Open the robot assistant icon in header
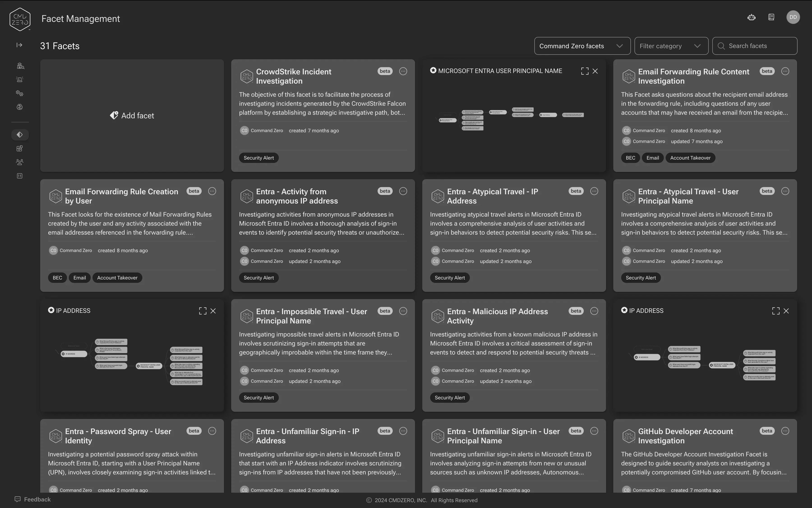This screenshot has width=812, height=508. (752, 17)
